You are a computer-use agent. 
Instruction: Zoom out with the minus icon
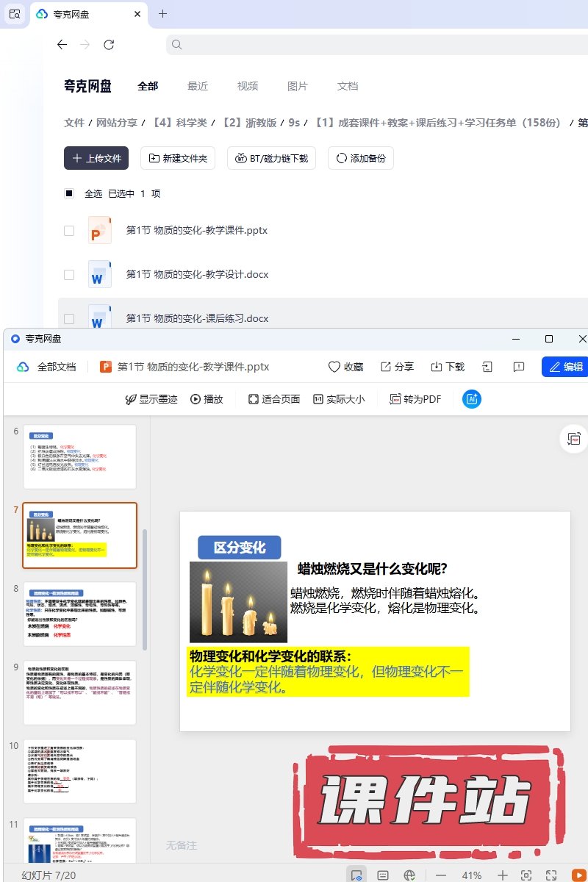pos(441,875)
